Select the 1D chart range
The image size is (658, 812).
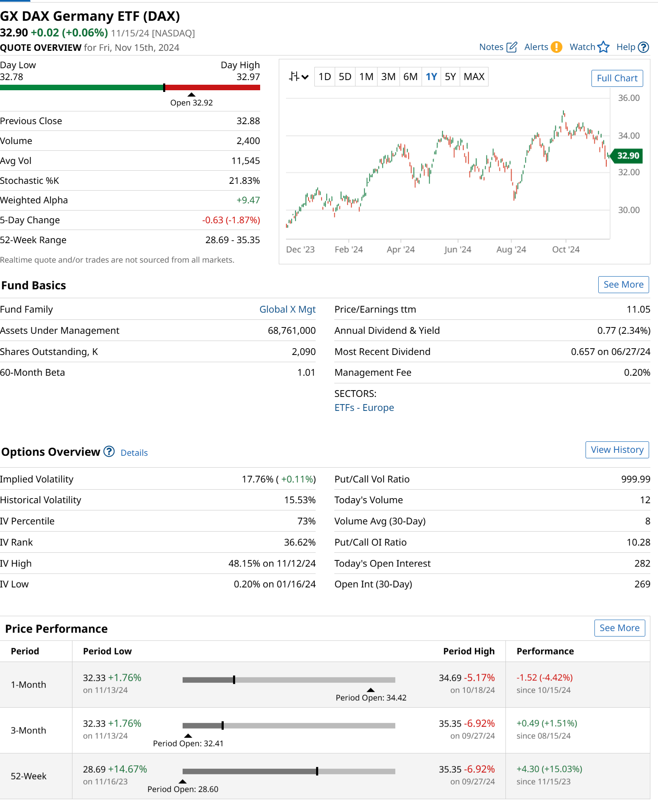click(325, 77)
